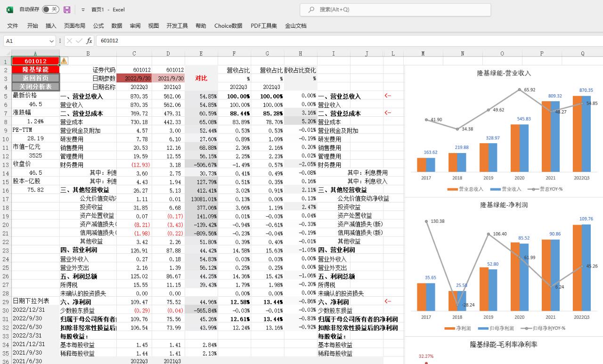Click the 营业总收入 orange legend entry
The height and width of the screenshot is (364, 603).
tap(465, 189)
